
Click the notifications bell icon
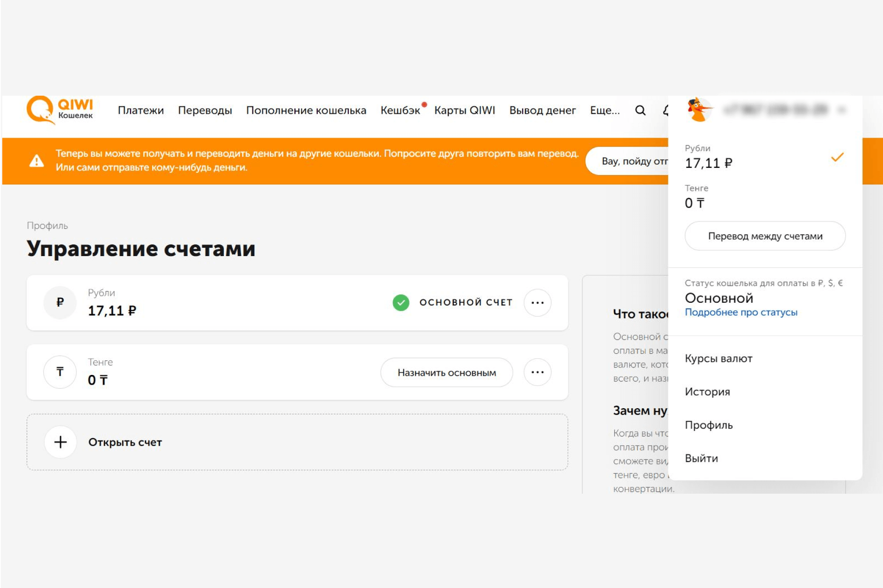click(665, 110)
